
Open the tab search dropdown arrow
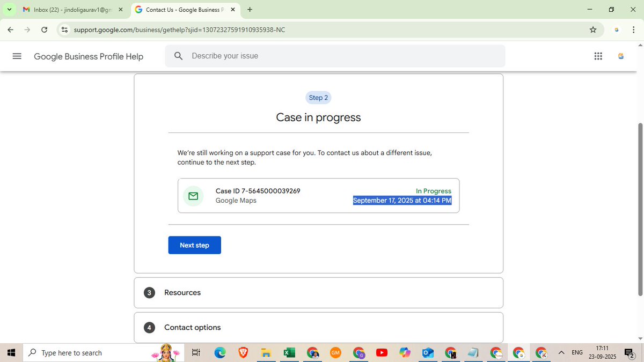[x=9, y=10]
